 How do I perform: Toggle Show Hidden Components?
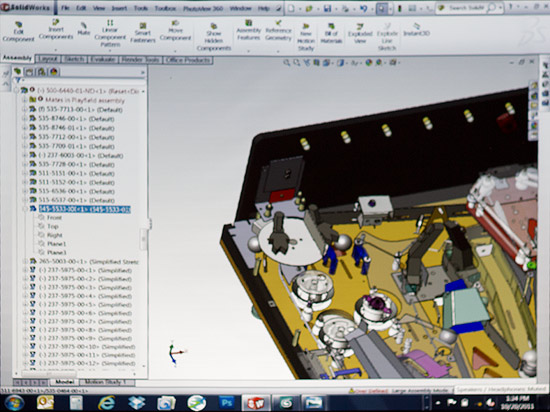[214, 37]
